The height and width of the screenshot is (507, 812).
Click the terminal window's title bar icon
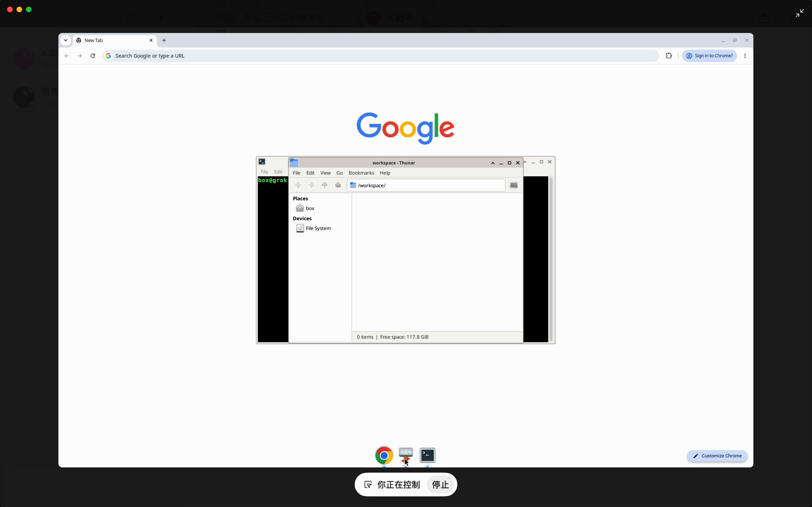tap(262, 162)
